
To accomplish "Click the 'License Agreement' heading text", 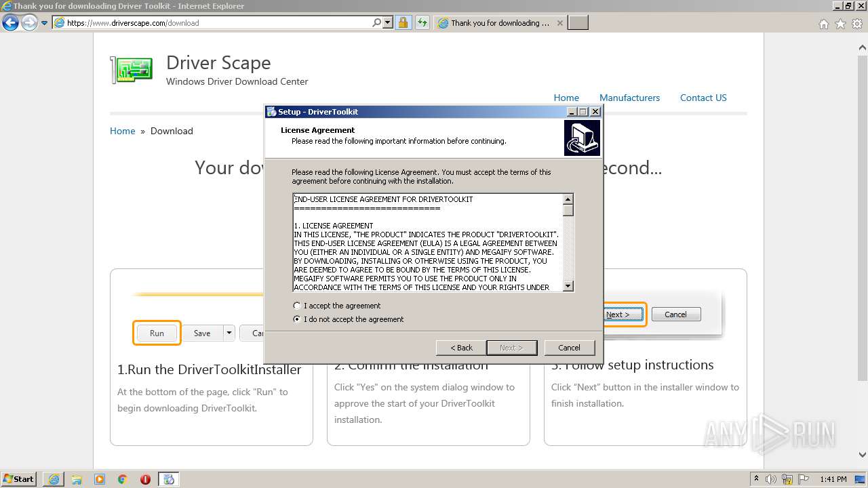I will pyautogui.click(x=317, y=130).
